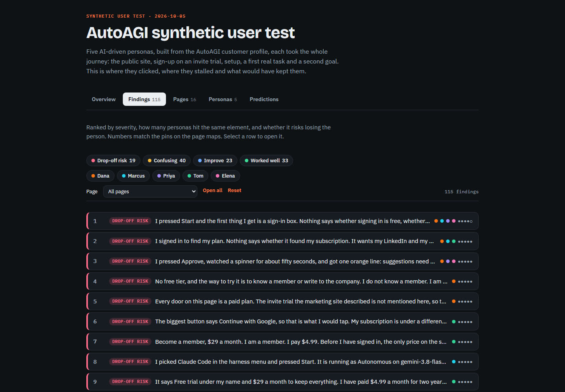The height and width of the screenshot is (392, 565).
Task: Click the 115 findings count text
Action: point(461,192)
